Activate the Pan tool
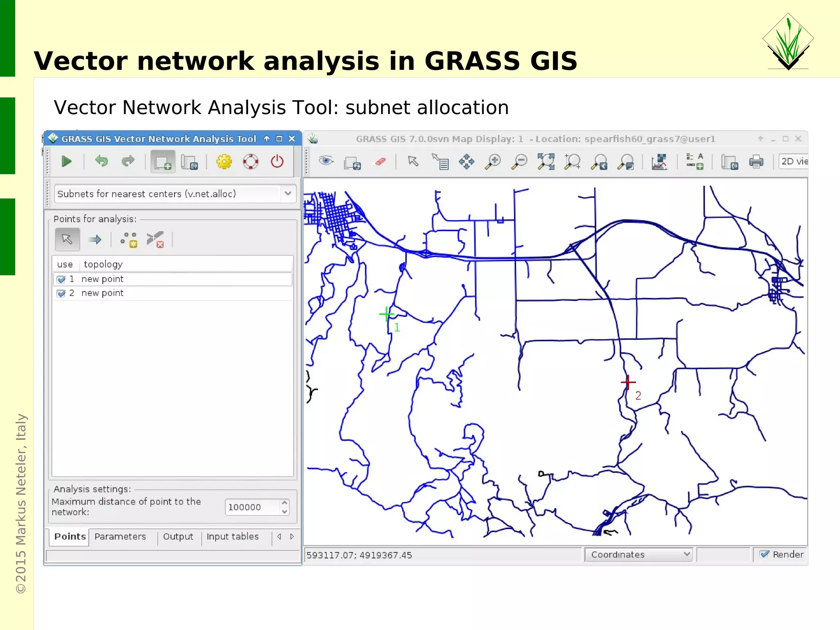The image size is (840, 630). [467, 161]
